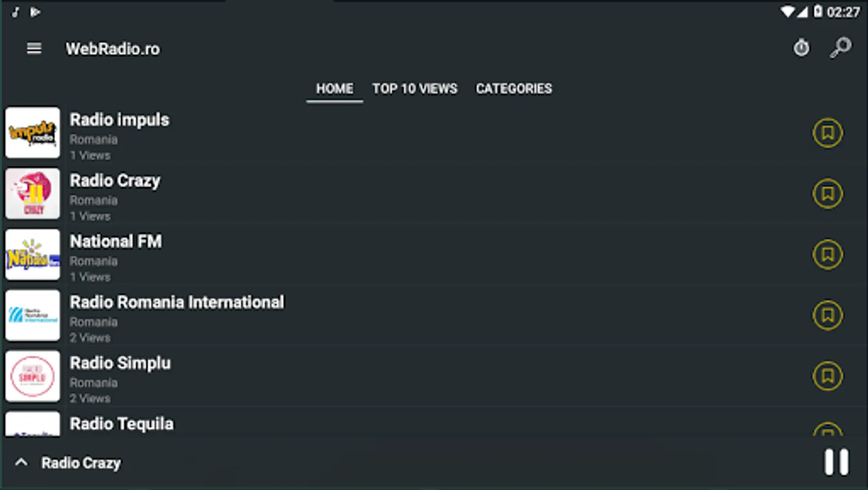Open National FM logo thumbnail
Image resolution: width=868 pixels, height=490 pixels.
(x=33, y=254)
